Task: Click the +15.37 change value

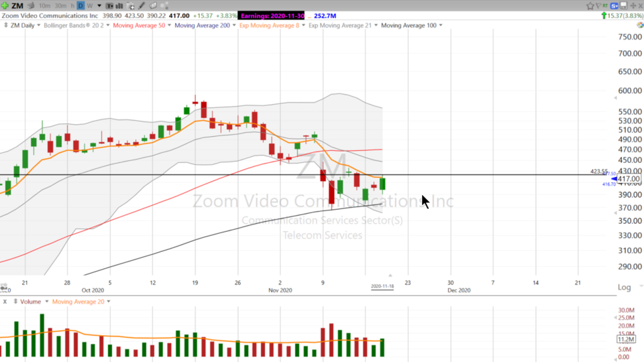Action: pyautogui.click(x=203, y=15)
